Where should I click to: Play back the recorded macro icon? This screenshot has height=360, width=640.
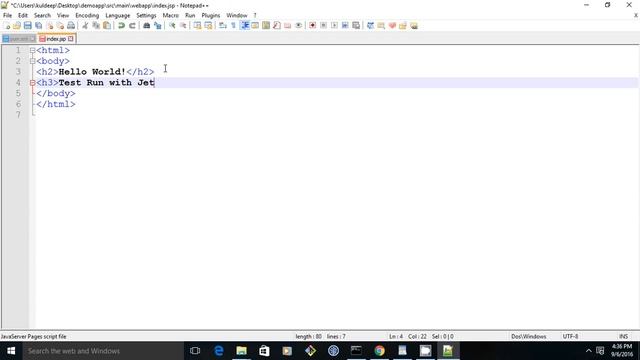coord(334,26)
